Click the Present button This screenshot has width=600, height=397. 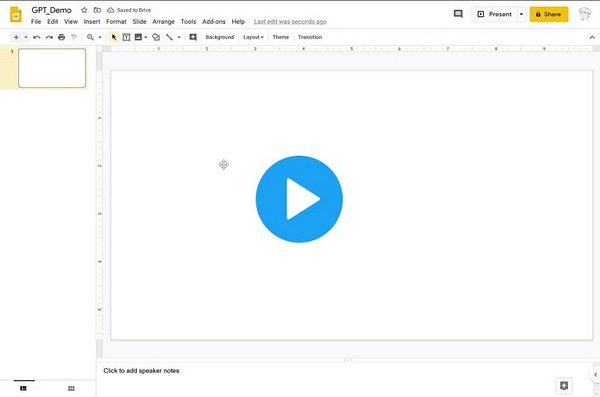[x=494, y=14]
